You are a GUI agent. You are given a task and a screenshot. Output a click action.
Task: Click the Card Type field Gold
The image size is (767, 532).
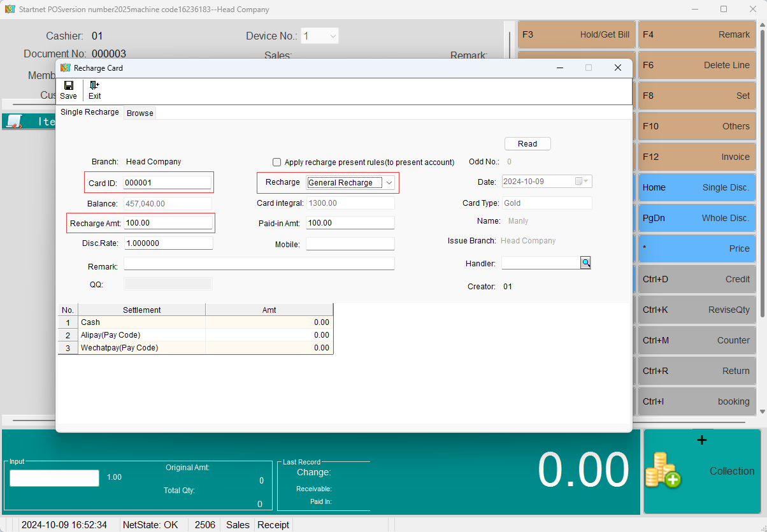click(x=547, y=203)
